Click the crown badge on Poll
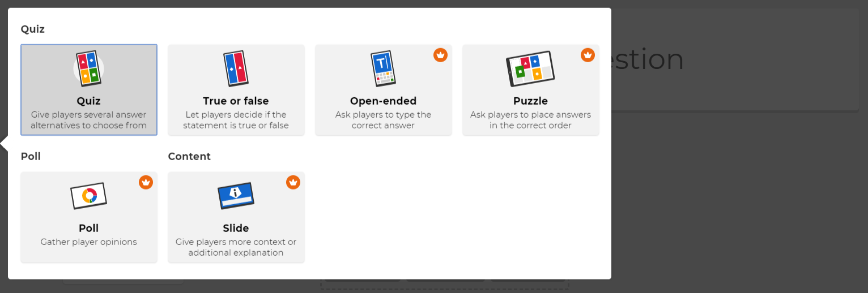Viewport: 868px width, 293px height. click(x=146, y=182)
